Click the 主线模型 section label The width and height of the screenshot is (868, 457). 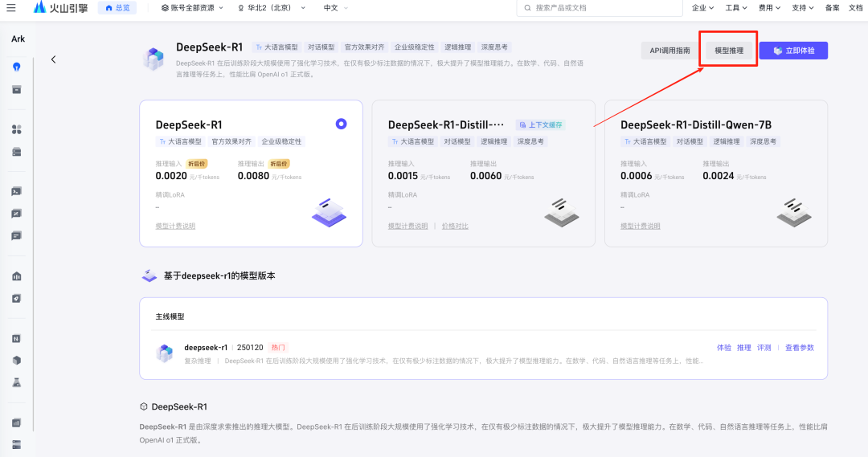[170, 316]
